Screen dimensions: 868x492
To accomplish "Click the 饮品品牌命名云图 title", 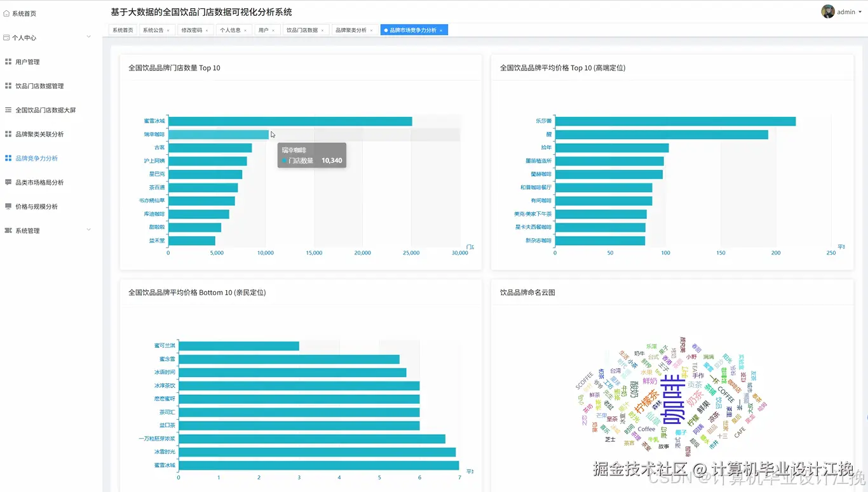I will 527,293.
